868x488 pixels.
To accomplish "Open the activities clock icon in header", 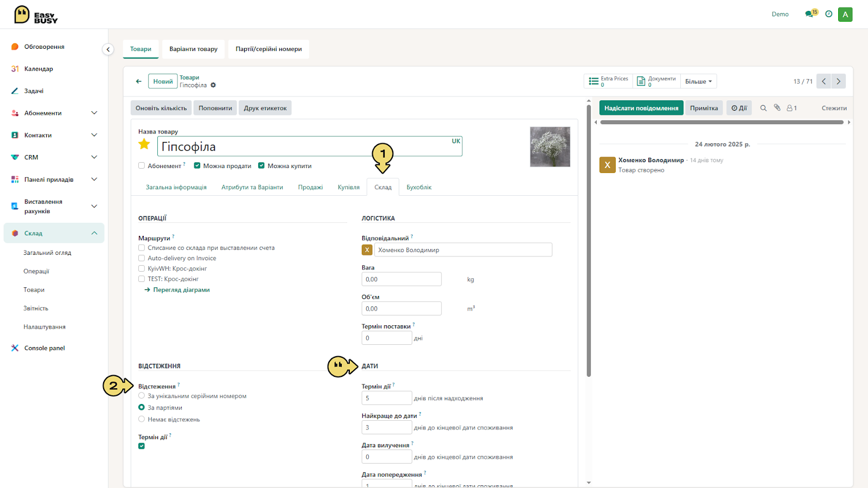I will pos(828,14).
